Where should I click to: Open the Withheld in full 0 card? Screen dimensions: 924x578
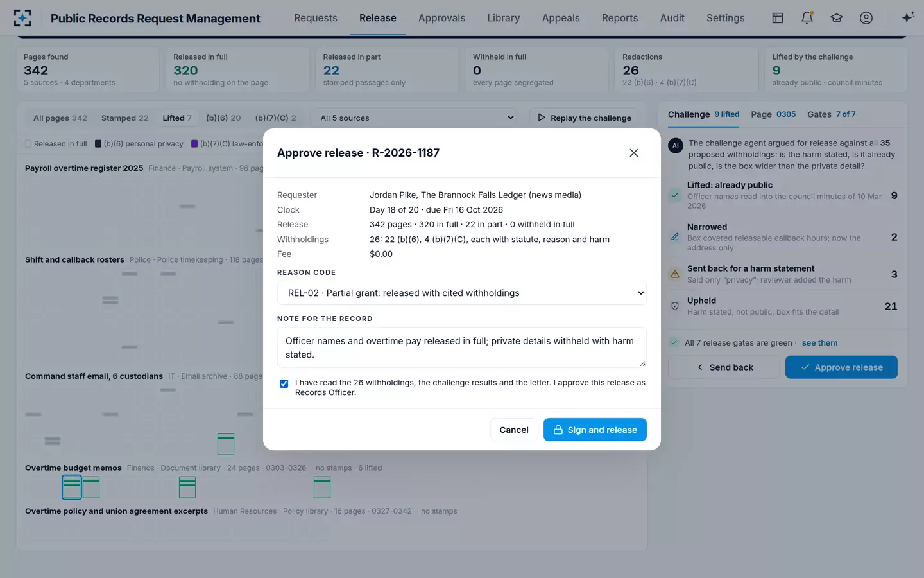click(536, 69)
